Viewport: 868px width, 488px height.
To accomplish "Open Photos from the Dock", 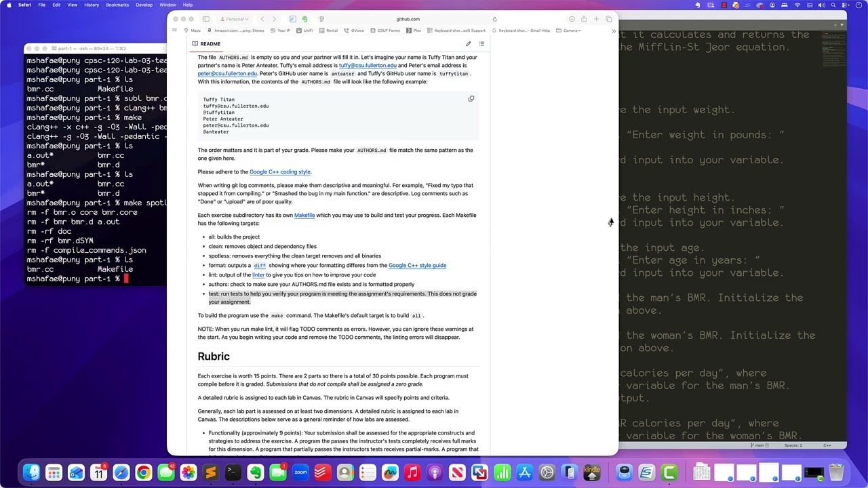I will pyautogui.click(x=189, y=472).
